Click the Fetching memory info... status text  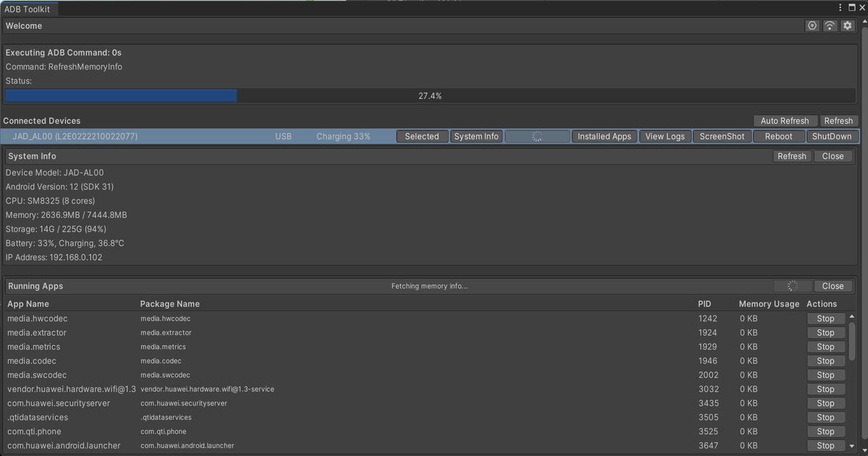click(430, 286)
